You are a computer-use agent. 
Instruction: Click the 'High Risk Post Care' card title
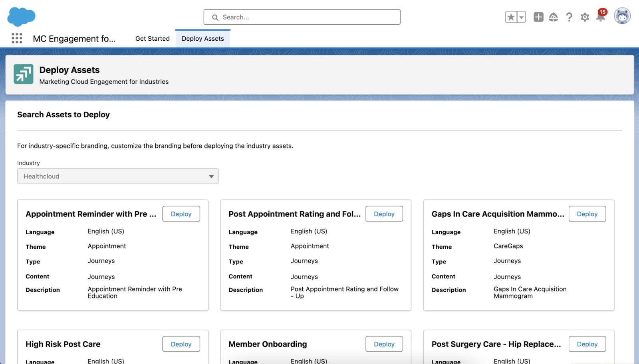(x=63, y=344)
